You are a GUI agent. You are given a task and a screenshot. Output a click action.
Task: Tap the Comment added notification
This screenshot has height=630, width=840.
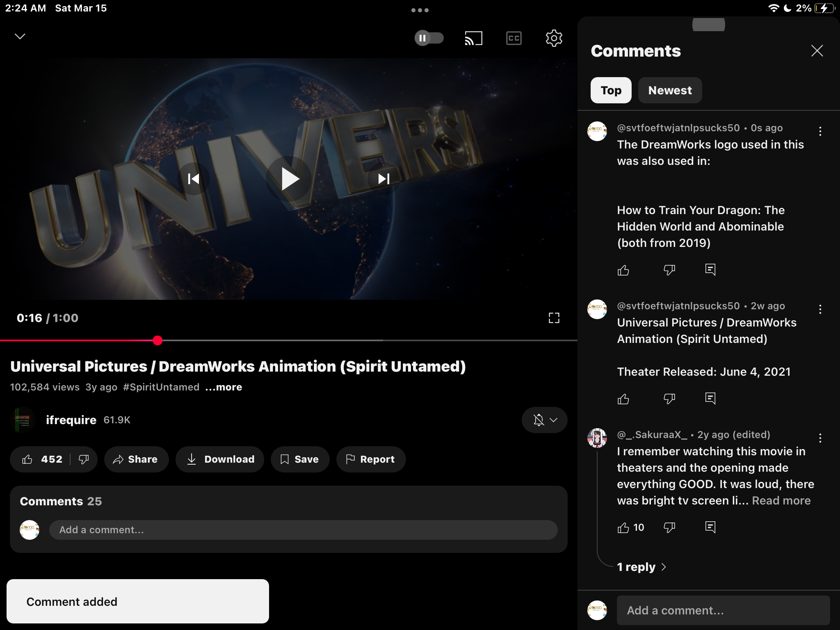[x=138, y=601]
